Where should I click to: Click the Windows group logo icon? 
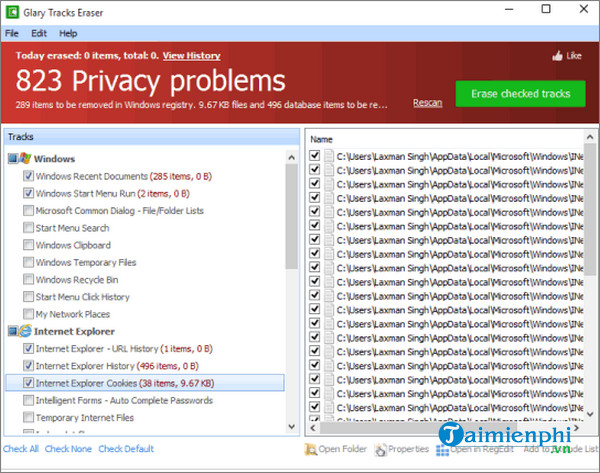(x=25, y=158)
